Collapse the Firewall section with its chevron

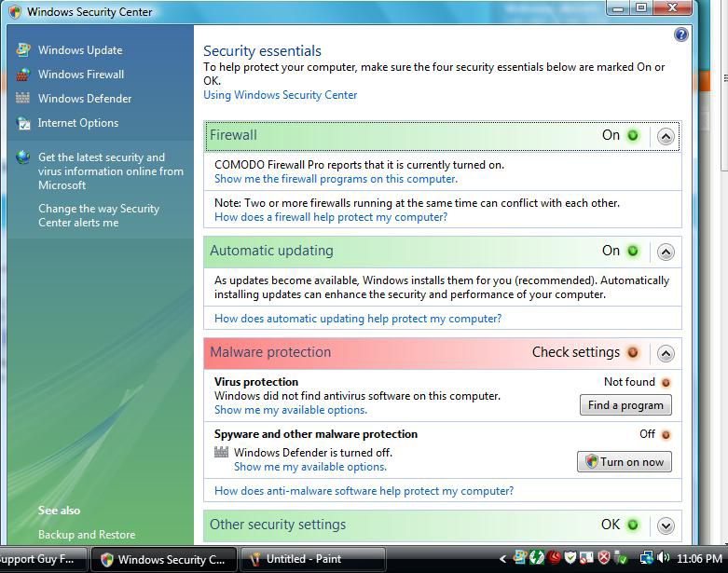[x=666, y=136]
